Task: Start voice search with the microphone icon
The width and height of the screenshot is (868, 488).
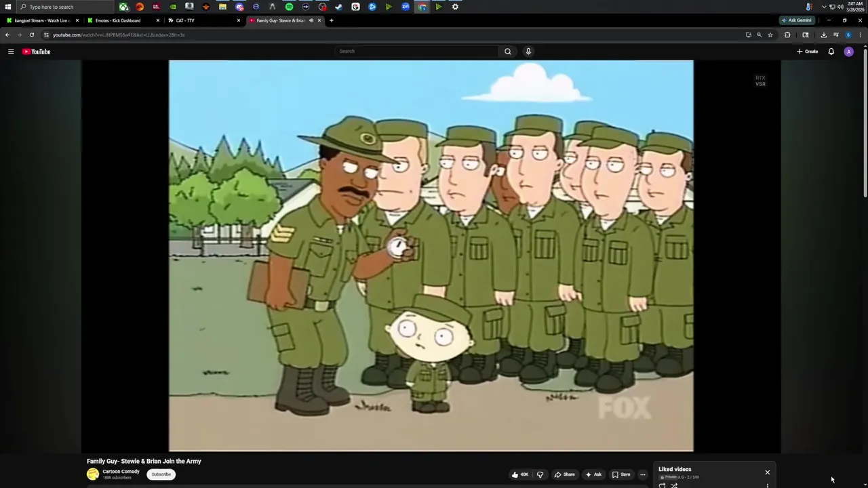Action: point(528,52)
